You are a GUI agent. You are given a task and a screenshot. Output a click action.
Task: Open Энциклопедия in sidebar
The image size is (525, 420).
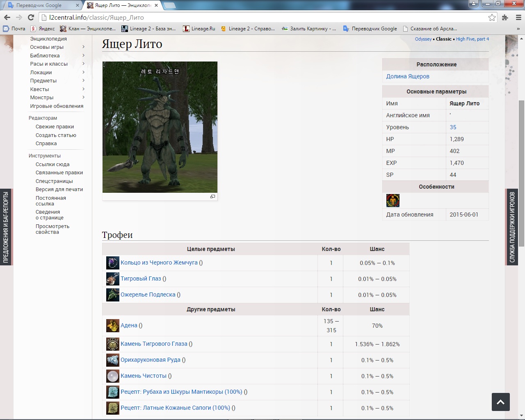48,39
